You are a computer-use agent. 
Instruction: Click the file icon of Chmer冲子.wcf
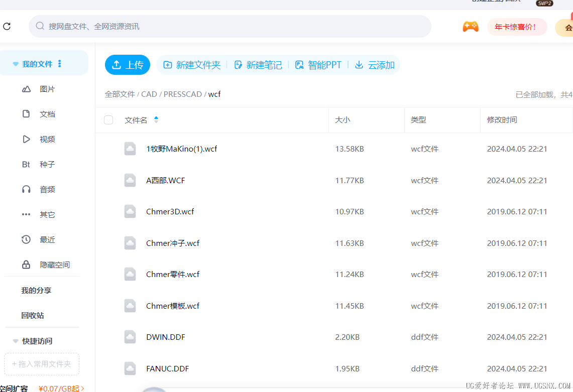(x=130, y=243)
